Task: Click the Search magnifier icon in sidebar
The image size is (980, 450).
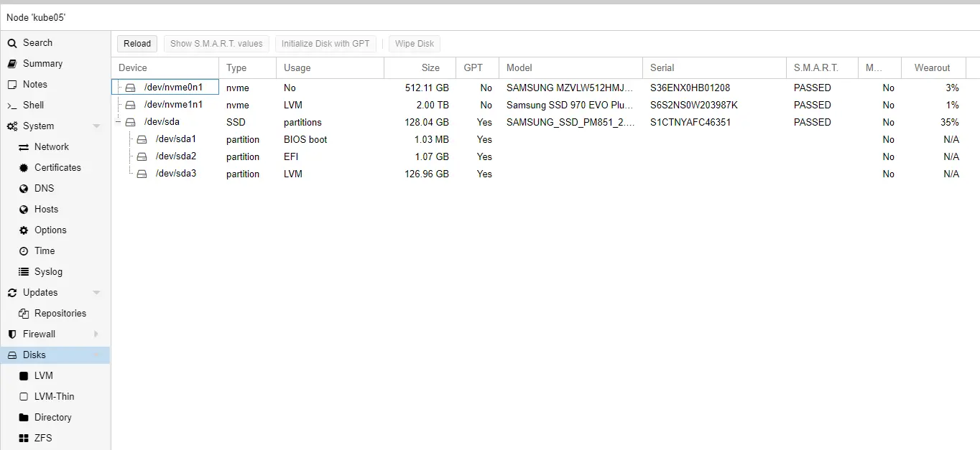Action: coord(12,43)
